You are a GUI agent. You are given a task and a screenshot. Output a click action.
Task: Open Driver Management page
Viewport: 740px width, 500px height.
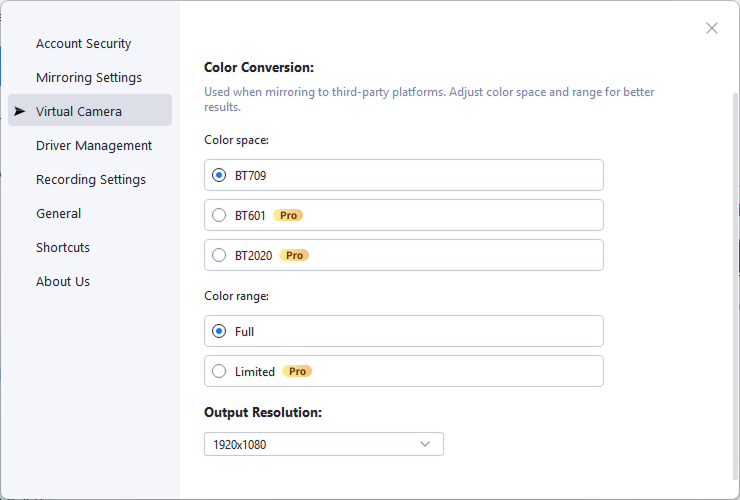(94, 146)
